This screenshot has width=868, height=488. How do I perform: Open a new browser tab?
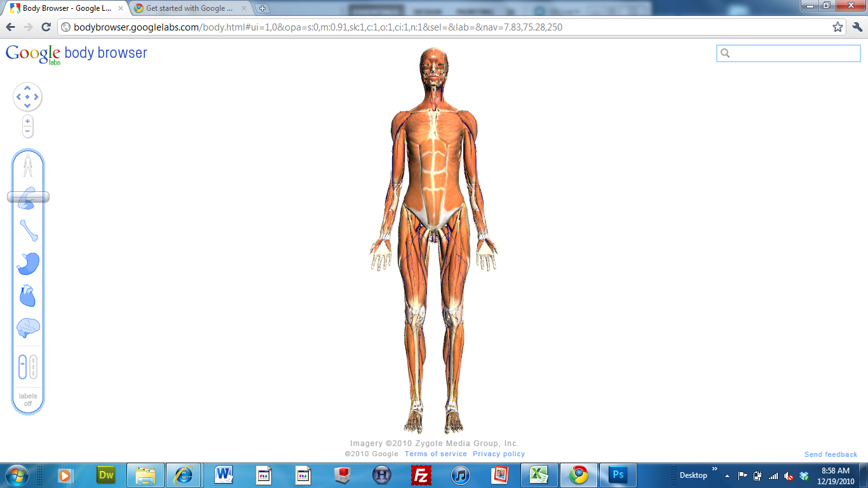click(x=262, y=8)
